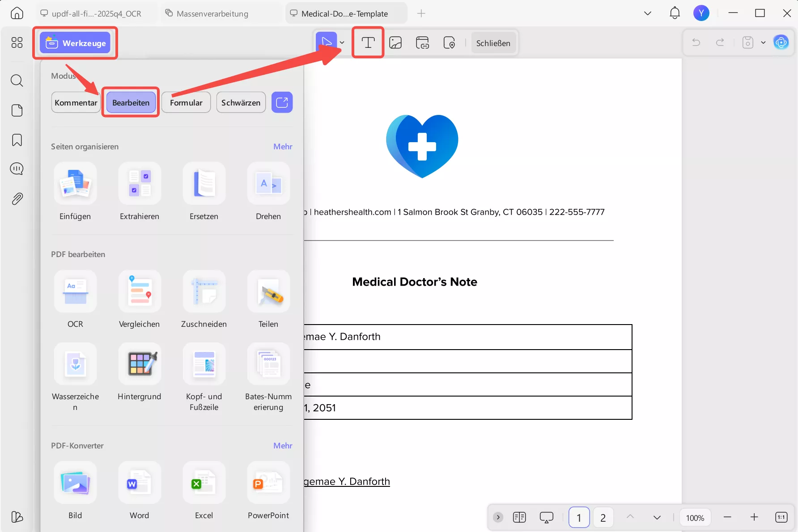The height and width of the screenshot is (532, 798).
Task: Convert PDF to PowerPoint
Action: [x=268, y=491]
